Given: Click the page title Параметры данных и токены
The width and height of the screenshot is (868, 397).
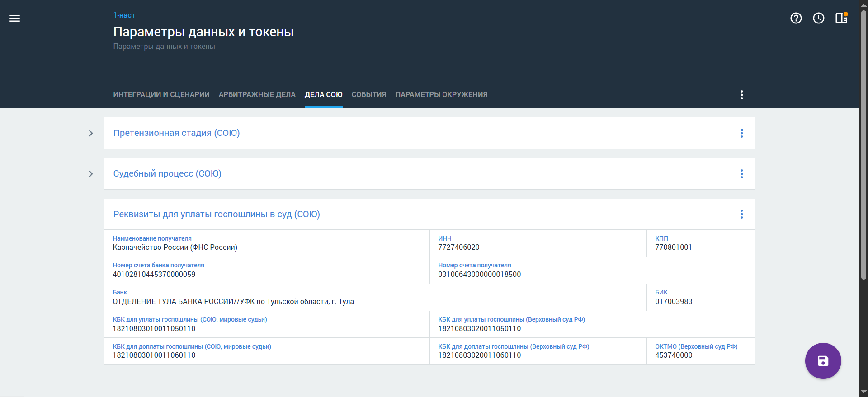Looking at the screenshot, I should [203, 32].
